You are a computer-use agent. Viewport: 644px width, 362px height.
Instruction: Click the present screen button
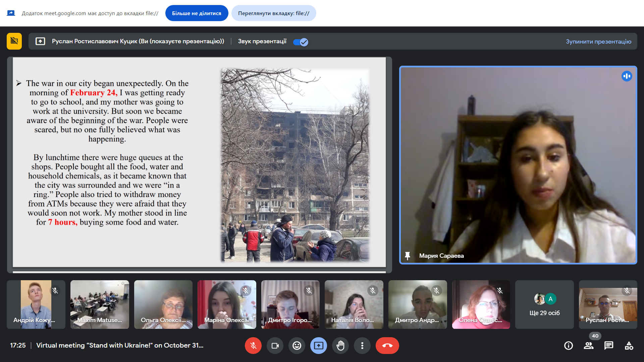pyautogui.click(x=318, y=346)
